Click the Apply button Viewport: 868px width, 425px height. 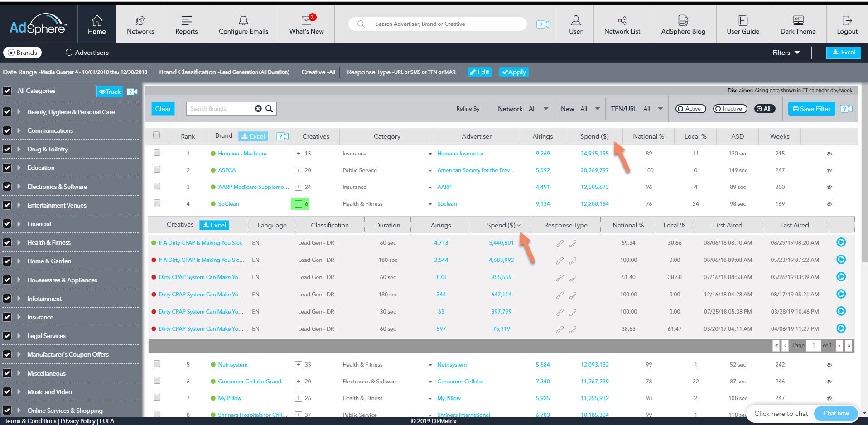click(514, 72)
